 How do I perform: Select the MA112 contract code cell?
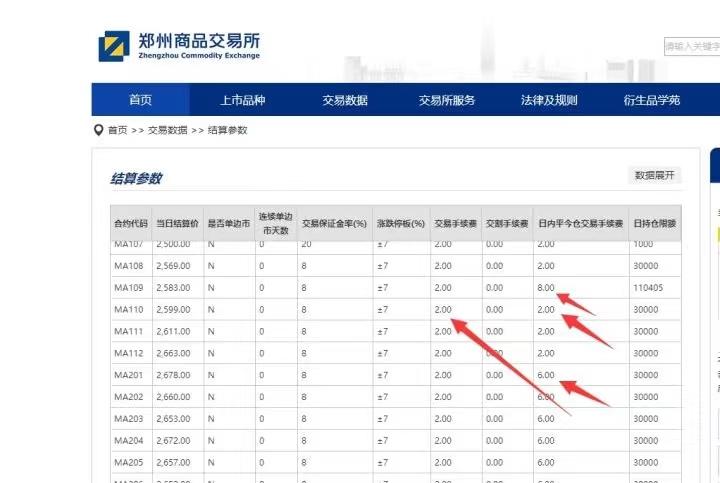pos(129,354)
